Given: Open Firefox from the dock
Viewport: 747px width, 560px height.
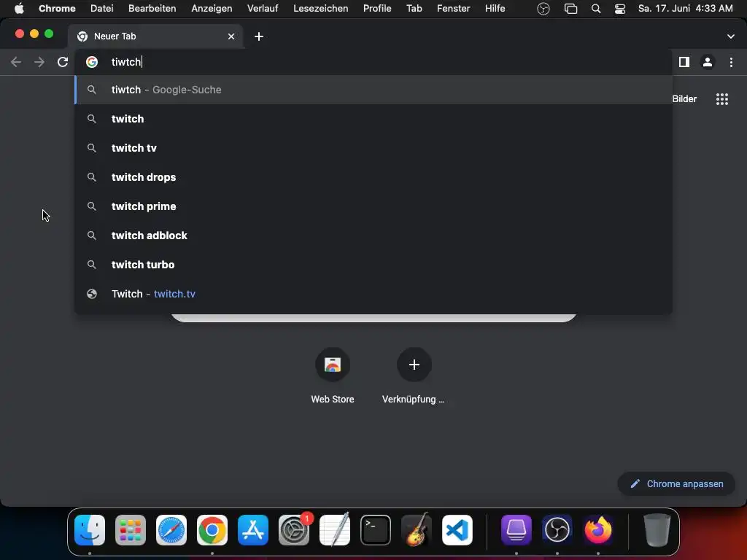Looking at the screenshot, I should point(598,530).
